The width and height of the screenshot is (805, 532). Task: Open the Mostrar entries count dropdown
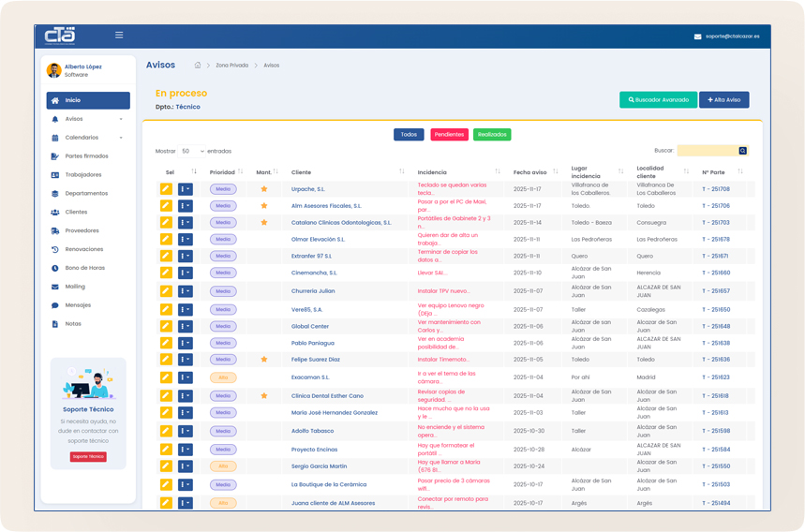[193, 151]
